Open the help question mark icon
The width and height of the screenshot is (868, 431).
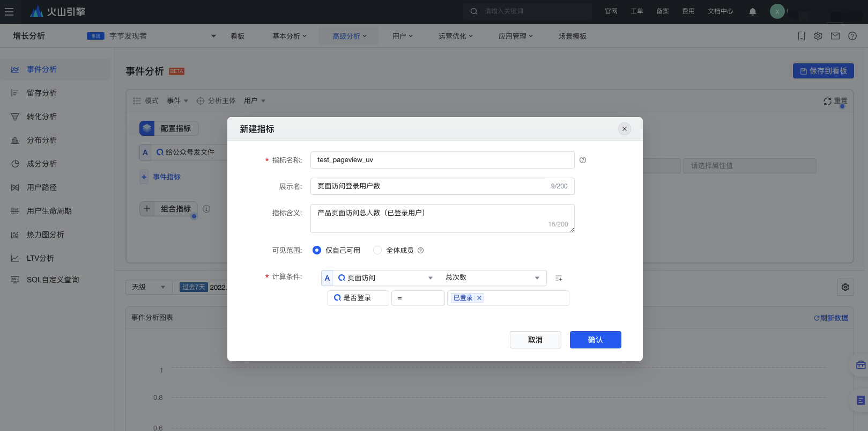coord(852,36)
